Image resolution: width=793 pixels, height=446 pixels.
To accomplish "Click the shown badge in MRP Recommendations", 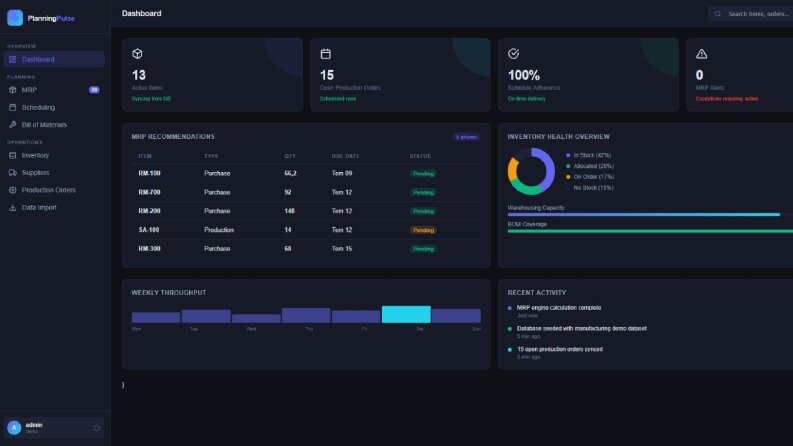I will pyautogui.click(x=466, y=137).
